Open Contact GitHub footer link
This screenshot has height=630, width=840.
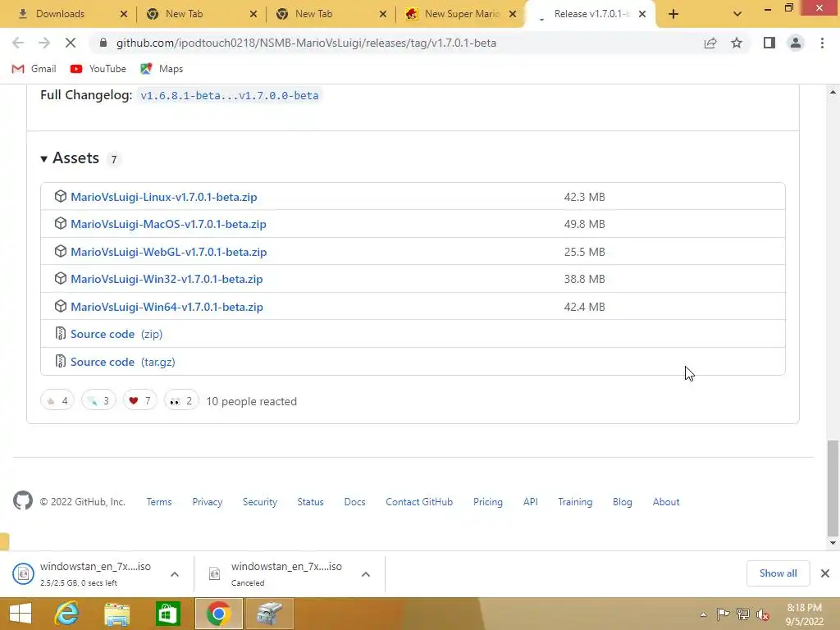tap(419, 501)
